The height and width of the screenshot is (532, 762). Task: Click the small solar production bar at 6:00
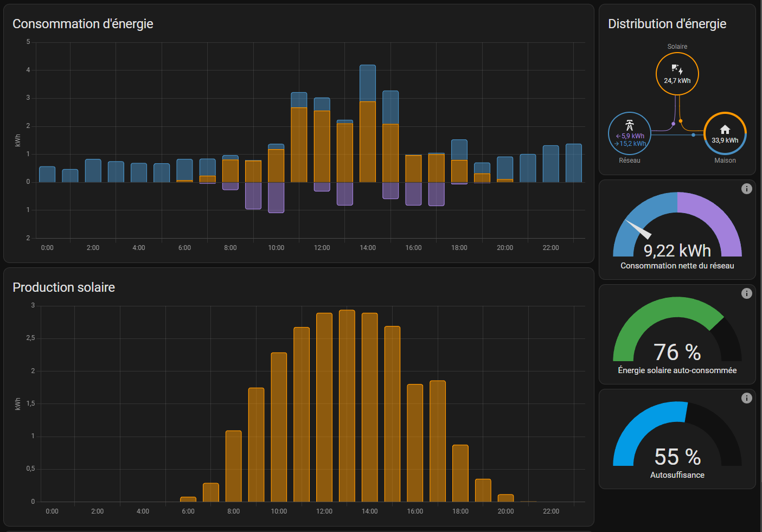[188, 499]
